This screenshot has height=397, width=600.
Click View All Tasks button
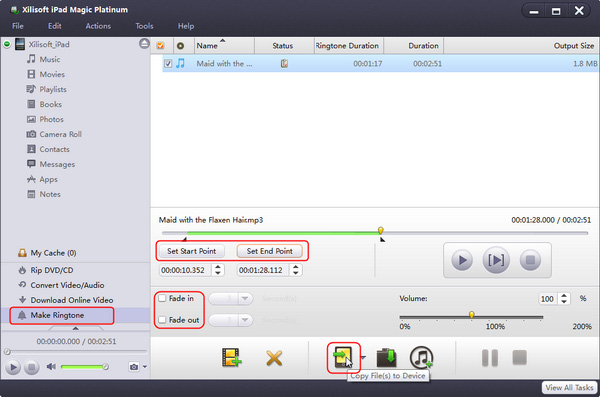coord(569,387)
